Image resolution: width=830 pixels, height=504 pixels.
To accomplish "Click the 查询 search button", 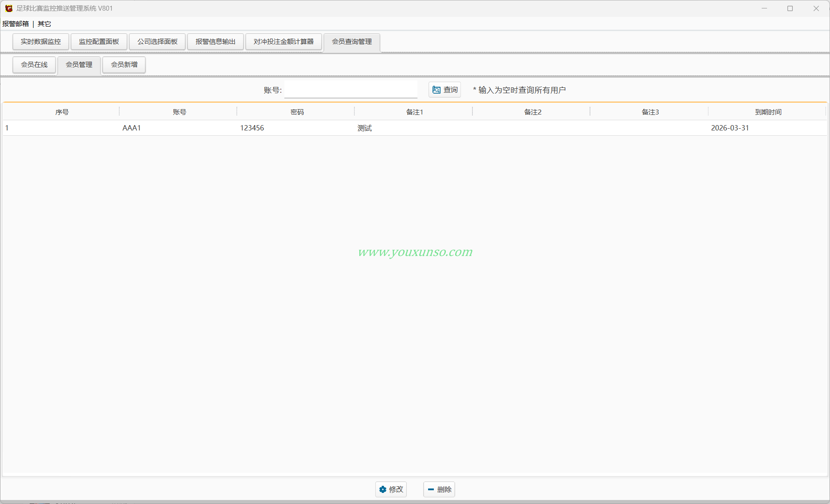I will 445,90.
